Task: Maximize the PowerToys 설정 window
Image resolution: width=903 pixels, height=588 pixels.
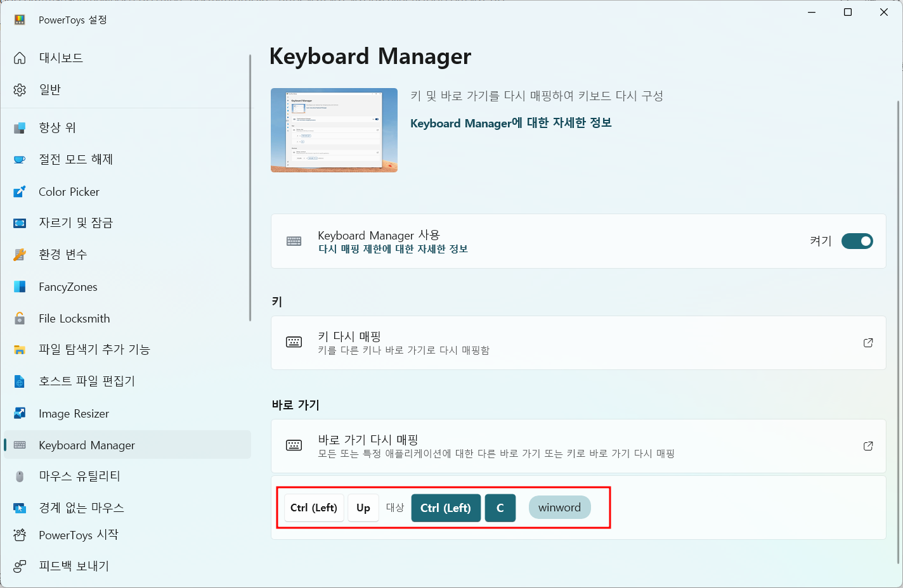Action: point(848,12)
